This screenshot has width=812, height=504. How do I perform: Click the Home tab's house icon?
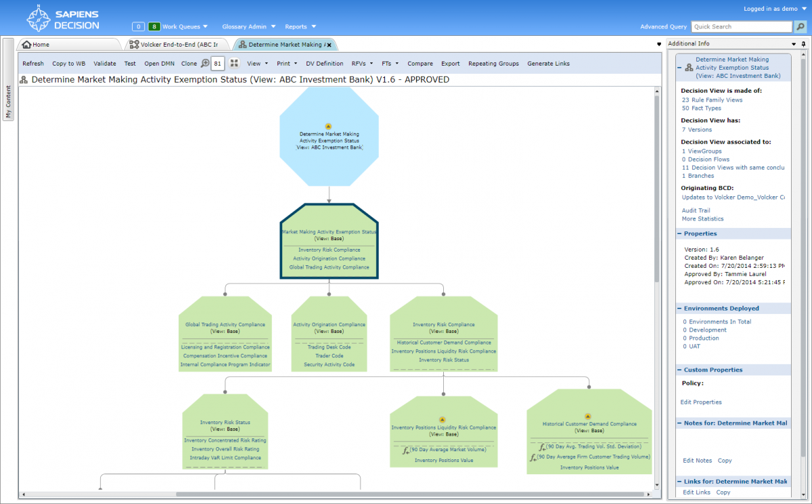[x=26, y=45]
